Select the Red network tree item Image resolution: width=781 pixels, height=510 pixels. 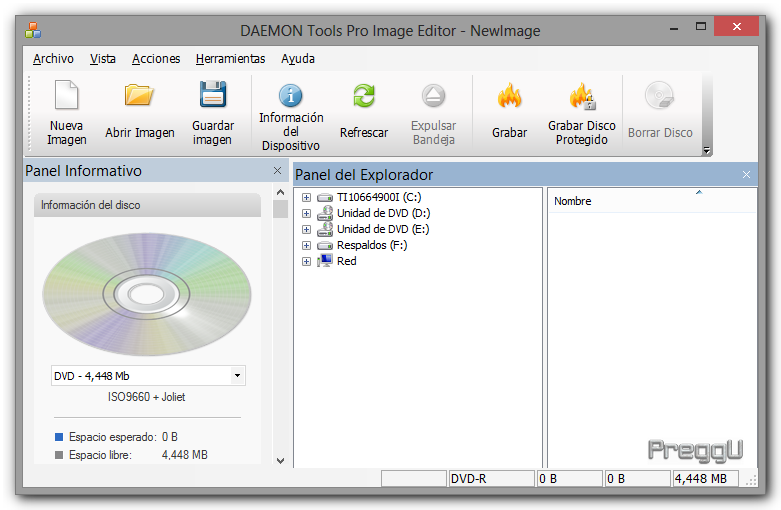(x=347, y=261)
